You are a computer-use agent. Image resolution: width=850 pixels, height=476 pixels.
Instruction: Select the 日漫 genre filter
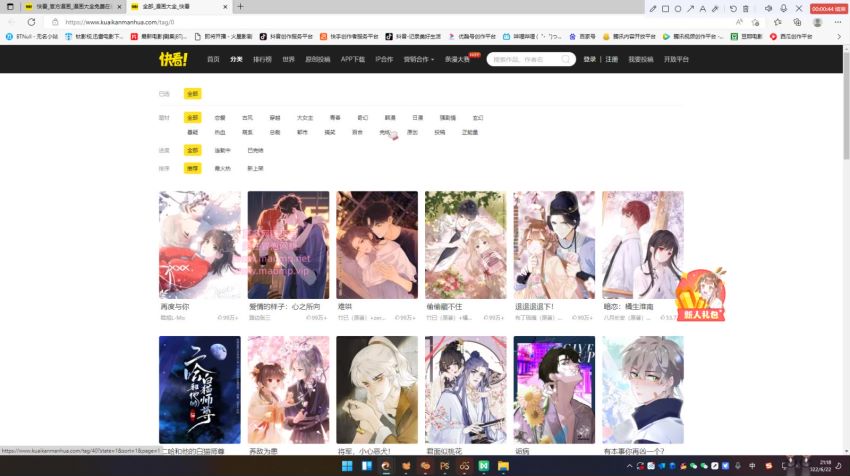(x=417, y=118)
